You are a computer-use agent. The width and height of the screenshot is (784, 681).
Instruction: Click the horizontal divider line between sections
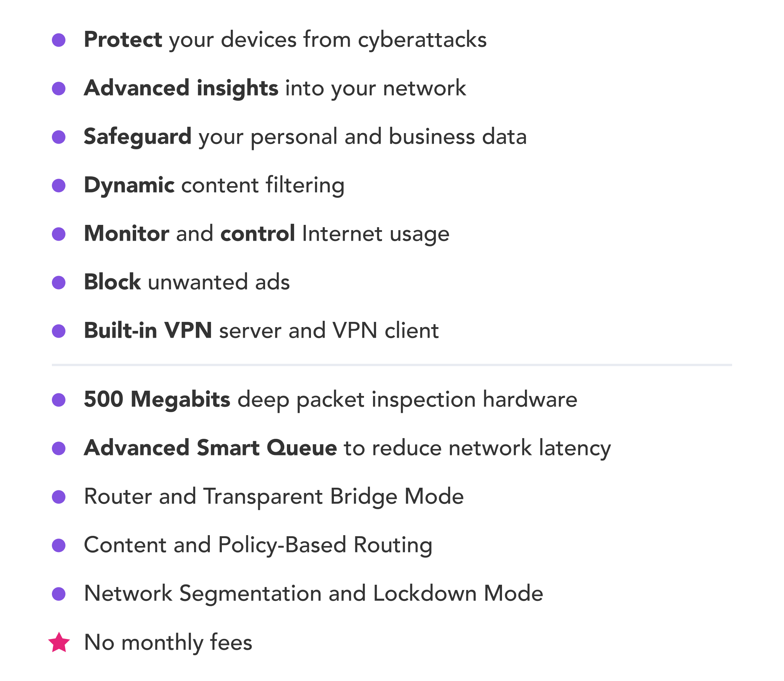click(x=392, y=365)
